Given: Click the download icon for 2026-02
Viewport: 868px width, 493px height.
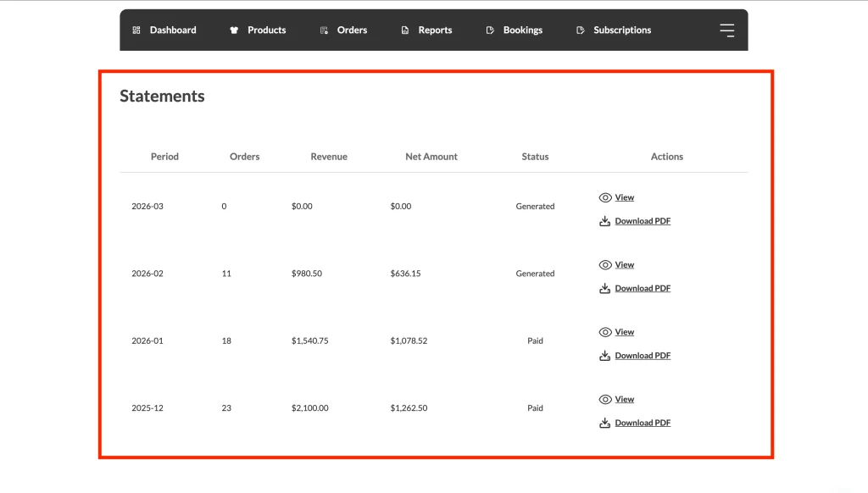Looking at the screenshot, I should (x=604, y=288).
